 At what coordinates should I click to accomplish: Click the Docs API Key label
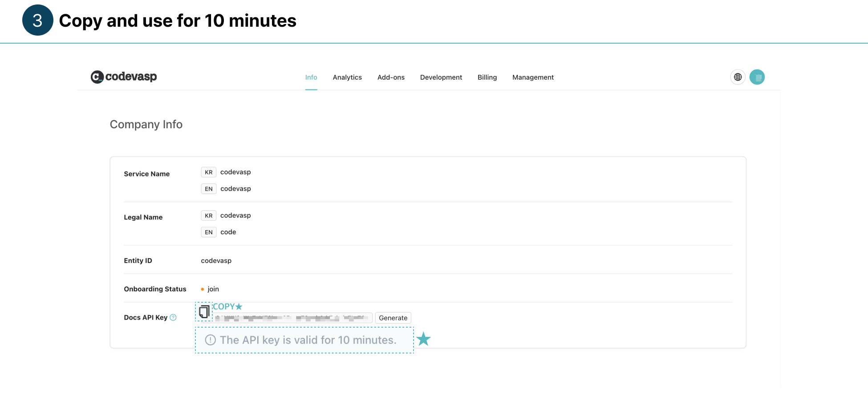click(146, 317)
